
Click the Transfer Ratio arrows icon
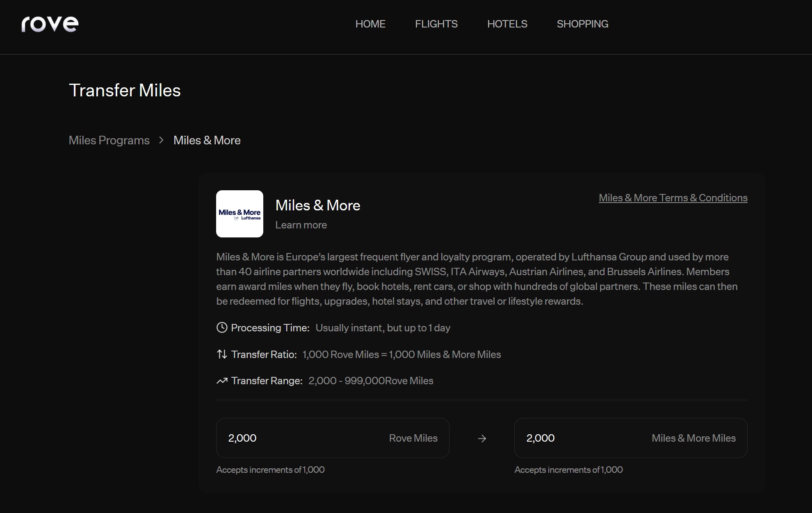pos(222,354)
